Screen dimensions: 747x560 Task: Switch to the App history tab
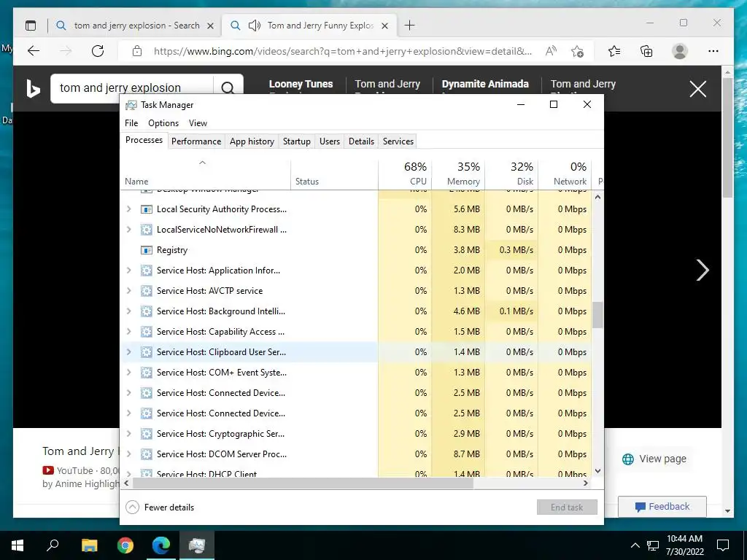coord(252,141)
